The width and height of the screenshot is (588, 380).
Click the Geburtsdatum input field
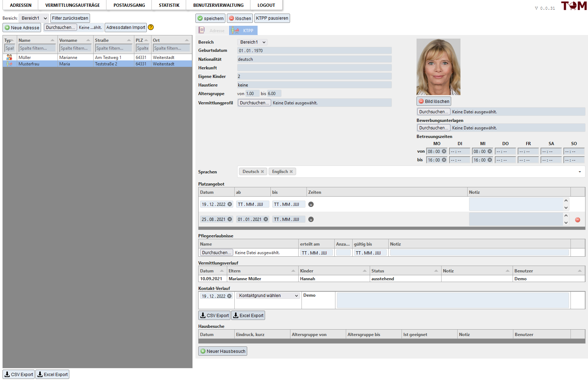click(314, 51)
